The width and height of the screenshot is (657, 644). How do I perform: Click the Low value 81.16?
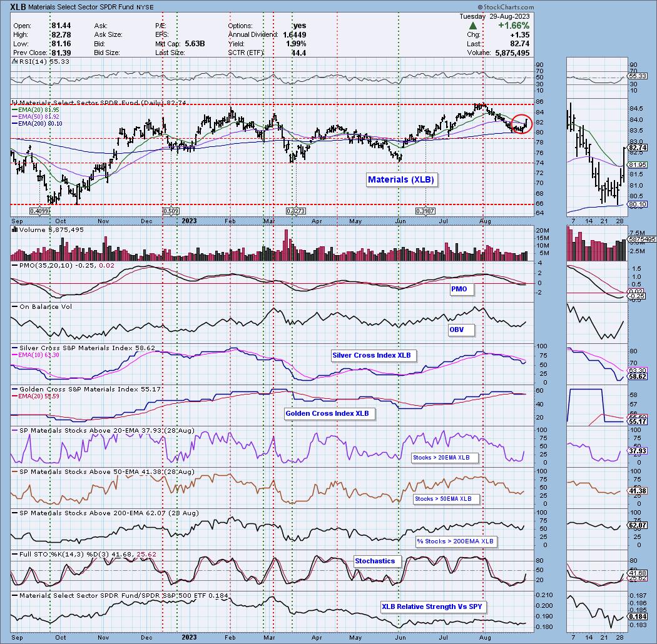61,44
